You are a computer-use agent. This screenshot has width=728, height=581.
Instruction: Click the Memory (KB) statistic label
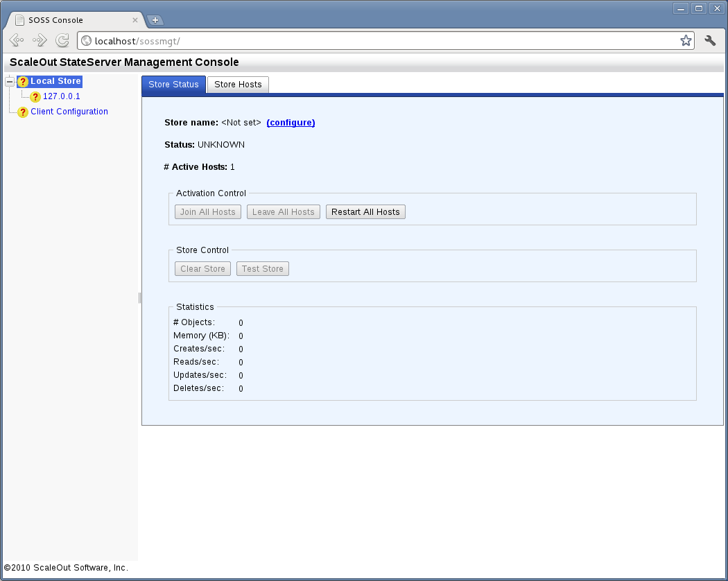pyautogui.click(x=201, y=336)
